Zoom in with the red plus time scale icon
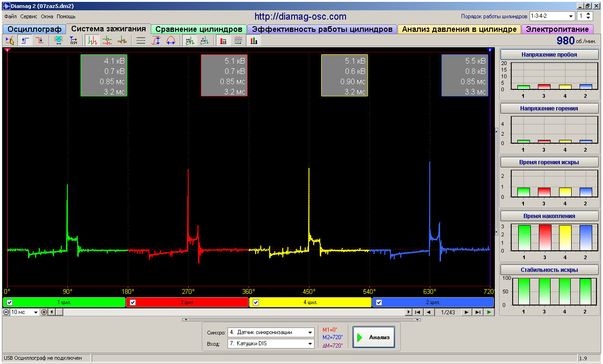This screenshot has height=364, width=603. pos(44,312)
